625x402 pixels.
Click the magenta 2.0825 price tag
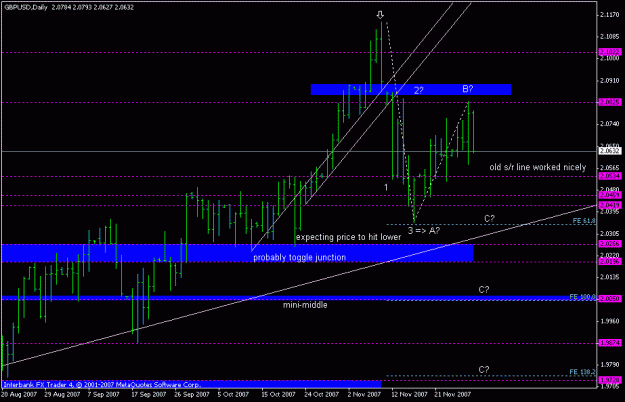(x=610, y=102)
